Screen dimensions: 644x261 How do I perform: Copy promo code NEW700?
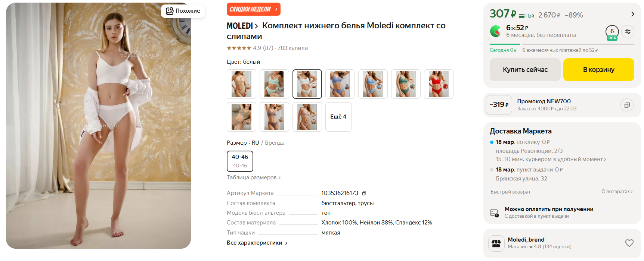[627, 105]
